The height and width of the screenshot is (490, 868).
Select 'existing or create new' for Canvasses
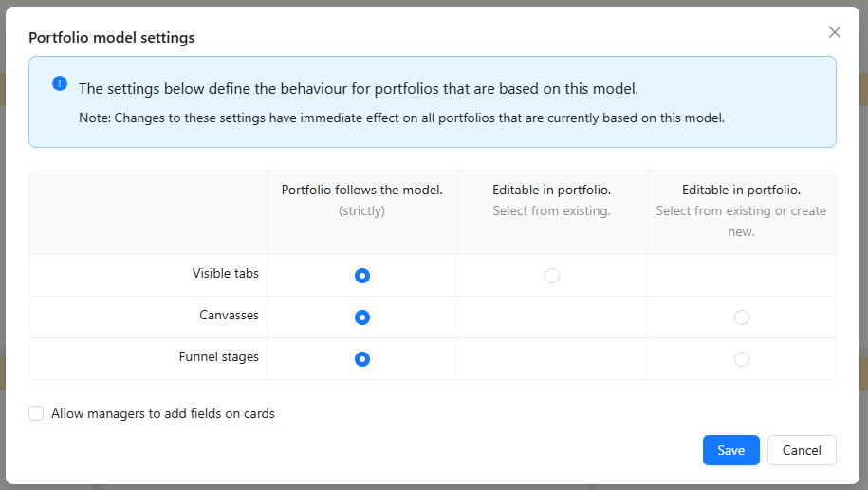point(741,318)
